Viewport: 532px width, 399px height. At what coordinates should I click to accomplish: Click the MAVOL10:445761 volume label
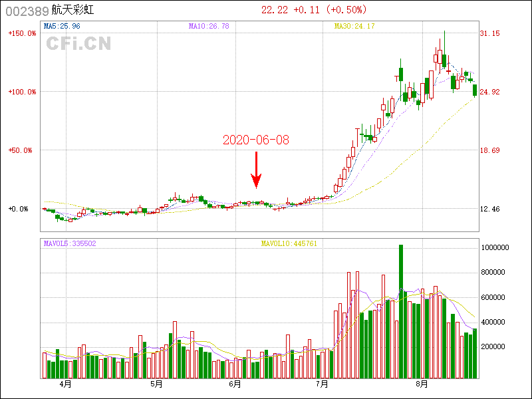(289, 244)
